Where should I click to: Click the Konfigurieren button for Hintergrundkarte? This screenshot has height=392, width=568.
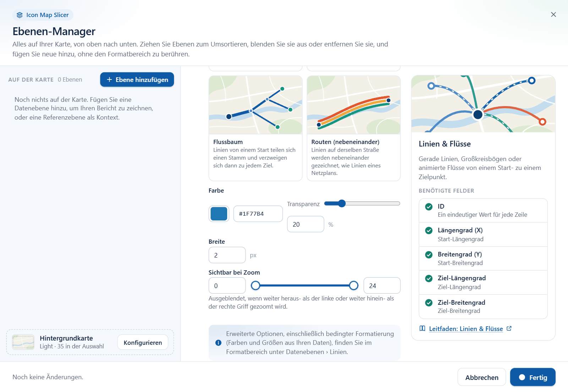(x=143, y=342)
